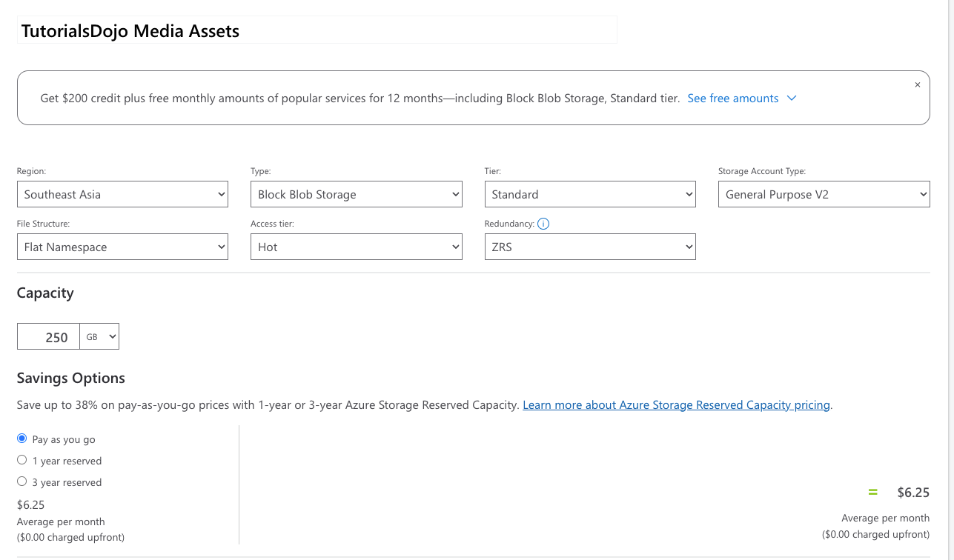954x560 pixels.
Task: Open the Tier dropdown set to Standard
Action: [590, 194]
